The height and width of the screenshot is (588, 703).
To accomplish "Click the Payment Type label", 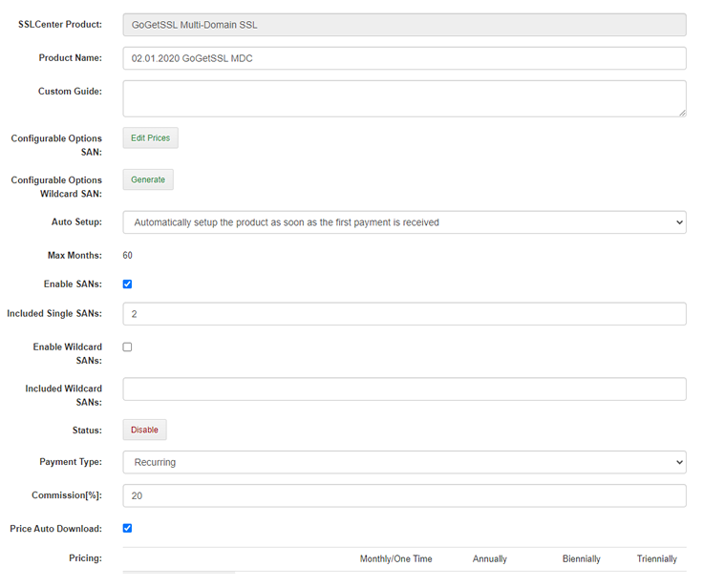I will point(71,462).
